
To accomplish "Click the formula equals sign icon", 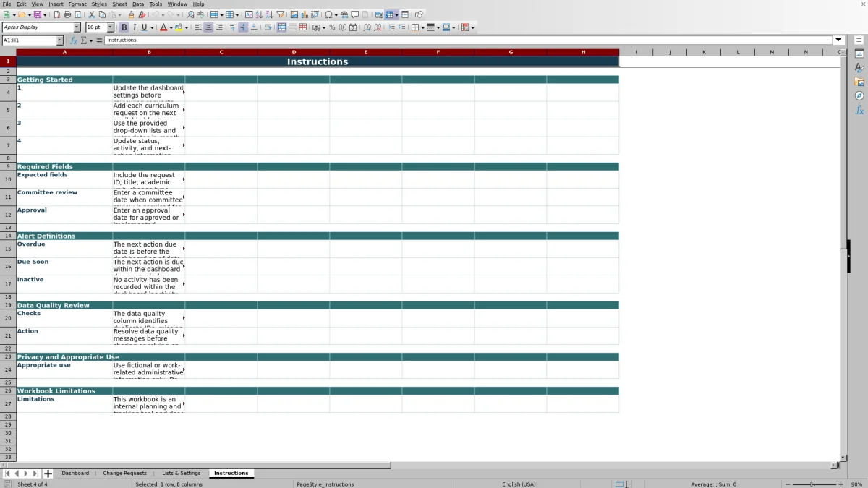I will click(x=99, y=40).
